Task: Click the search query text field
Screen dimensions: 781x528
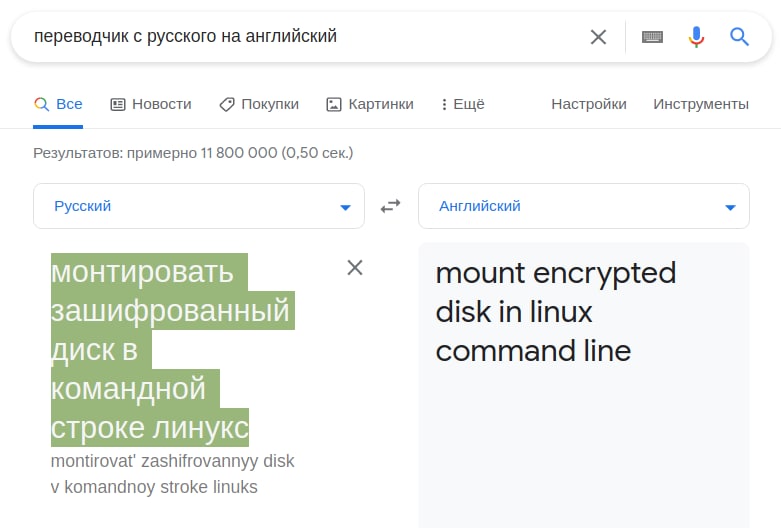Action: click(309, 36)
